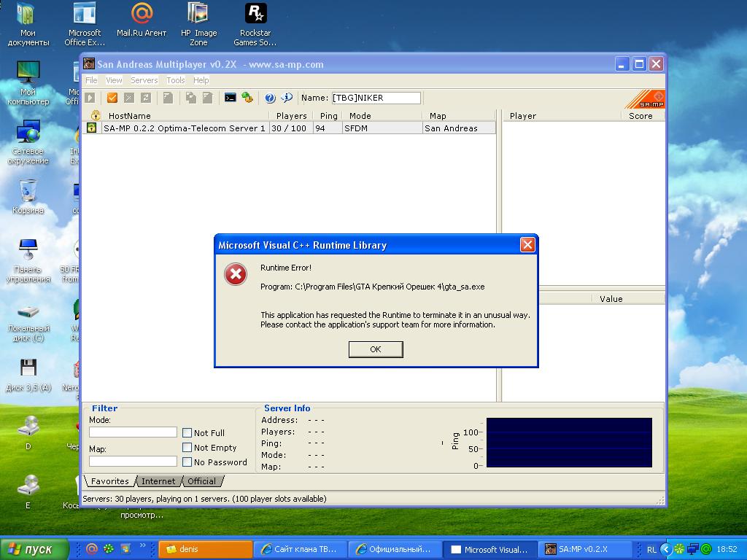Screen dimensions: 747x560
Task: Enable the Not Empty filter checkbox
Action: [187, 448]
